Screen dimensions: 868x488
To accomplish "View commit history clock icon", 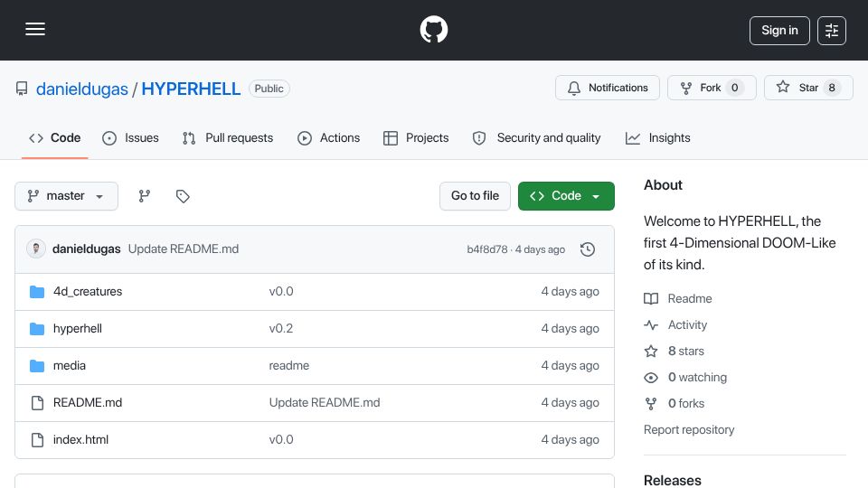I will pos(588,249).
